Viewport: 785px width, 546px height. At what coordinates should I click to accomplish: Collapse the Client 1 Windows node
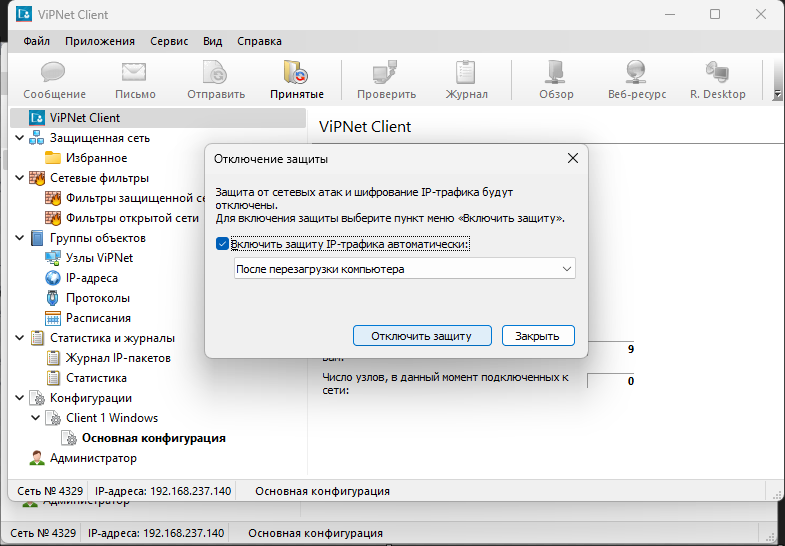36,418
